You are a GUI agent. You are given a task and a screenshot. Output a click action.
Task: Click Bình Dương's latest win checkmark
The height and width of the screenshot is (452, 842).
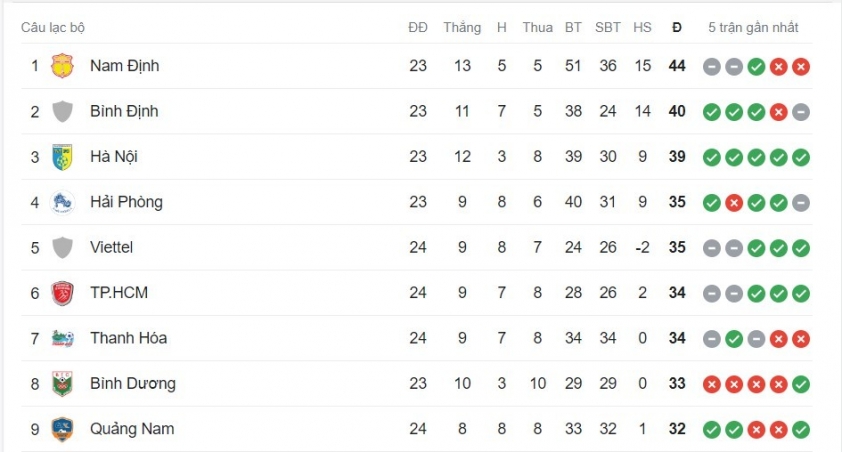click(x=800, y=384)
